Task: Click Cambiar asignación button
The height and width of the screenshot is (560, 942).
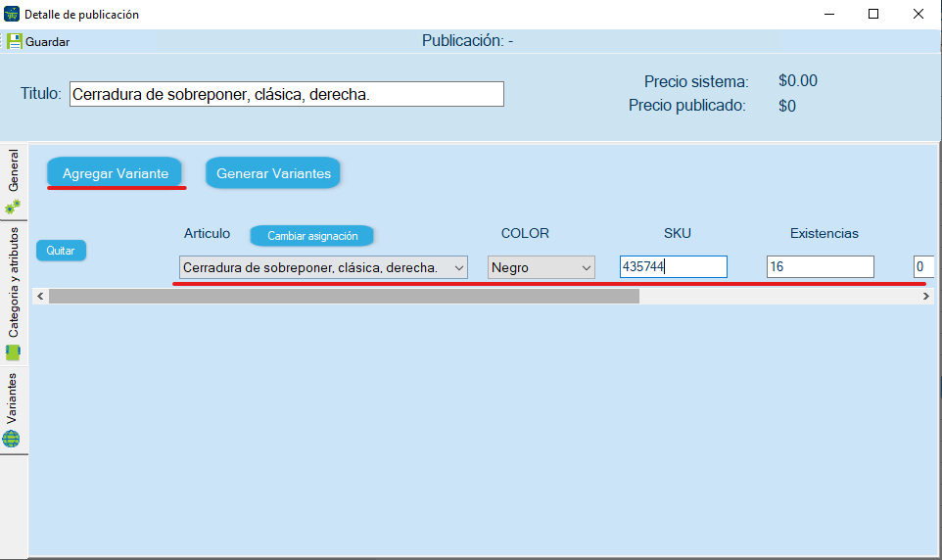Action: 312,236
